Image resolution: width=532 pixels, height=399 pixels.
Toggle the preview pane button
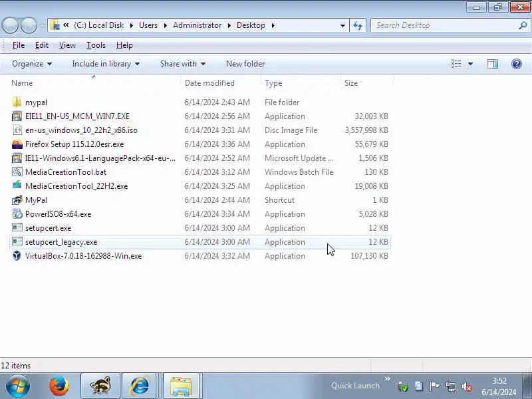(x=493, y=64)
